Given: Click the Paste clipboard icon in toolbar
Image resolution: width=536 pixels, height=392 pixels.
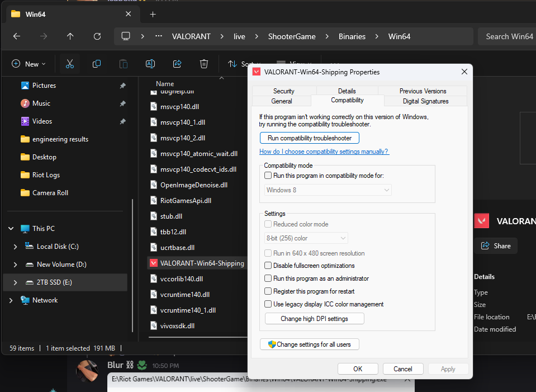Looking at the screenshot, I should [x=124, y=64].
